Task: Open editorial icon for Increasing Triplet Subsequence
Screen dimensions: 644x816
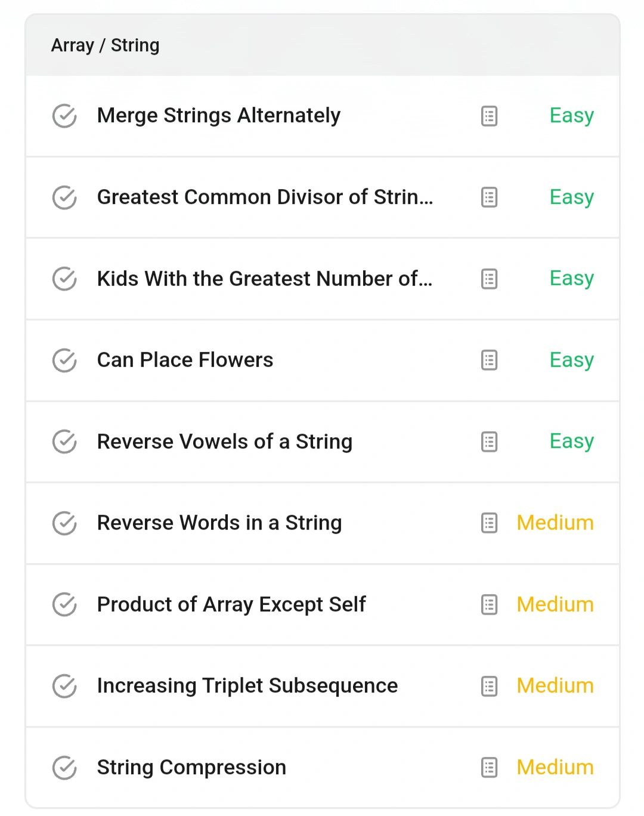Action: pyautogui.click(x=489, y=686)
